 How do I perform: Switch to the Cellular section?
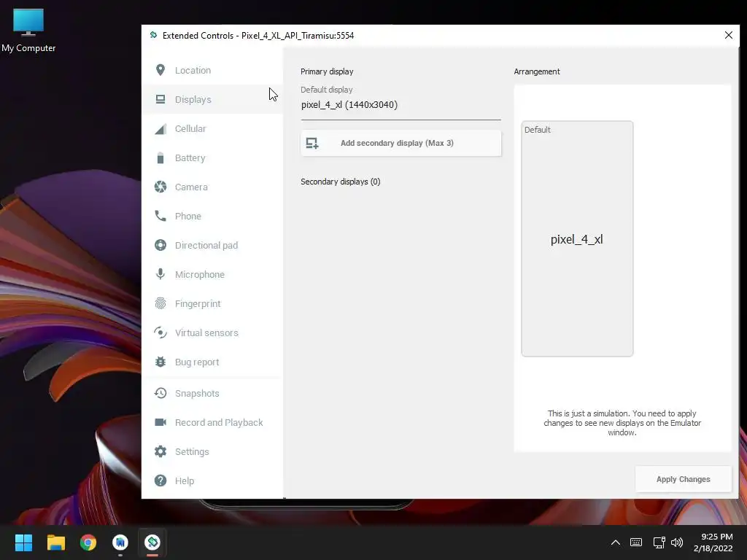coord(212,128)
